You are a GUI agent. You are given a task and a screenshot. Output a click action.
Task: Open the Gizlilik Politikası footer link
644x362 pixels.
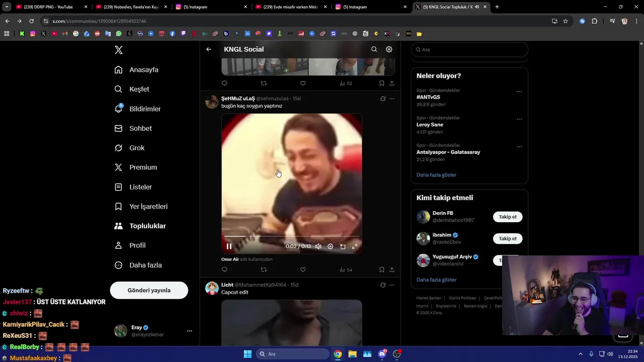462,298
